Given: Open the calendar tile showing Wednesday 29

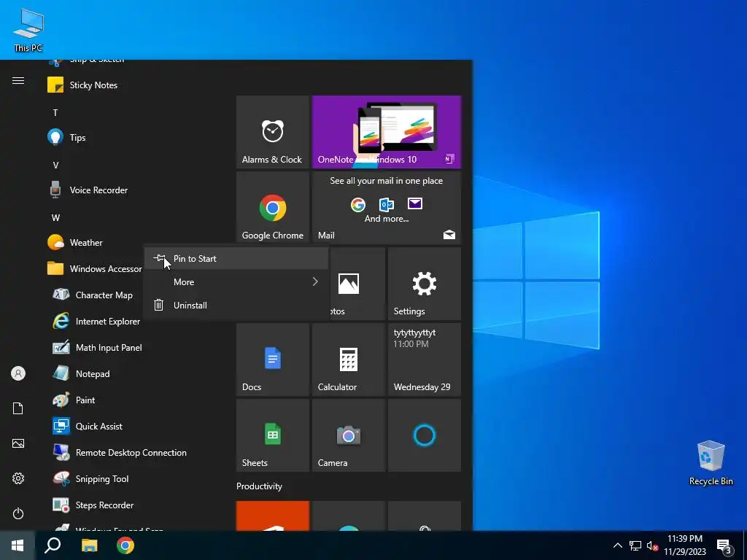Looking at the screenshot, I should 425,359.
